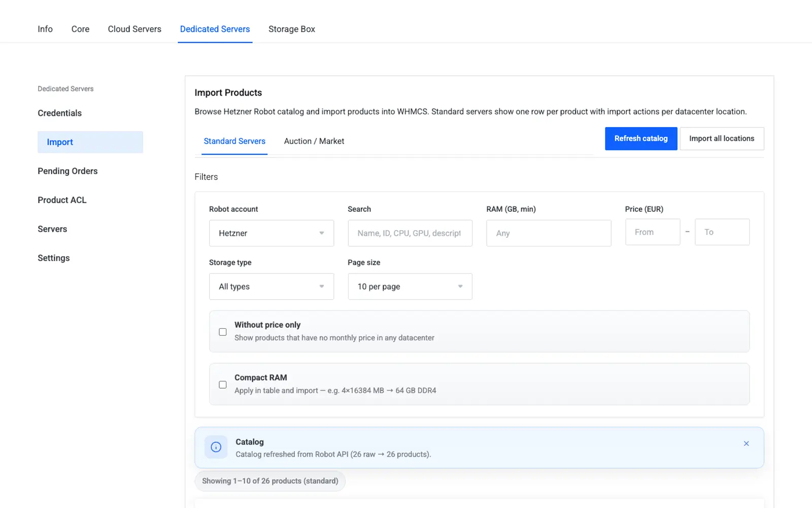812x508 pixels.
Task: Open Servers in the sidebar
Action: (x=52, y=229)
